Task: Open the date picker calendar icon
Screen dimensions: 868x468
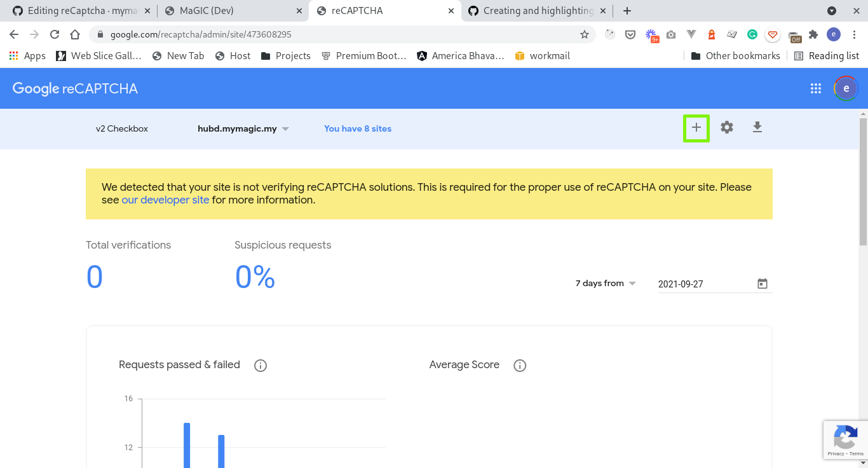Action: click(x=762, y=284)
